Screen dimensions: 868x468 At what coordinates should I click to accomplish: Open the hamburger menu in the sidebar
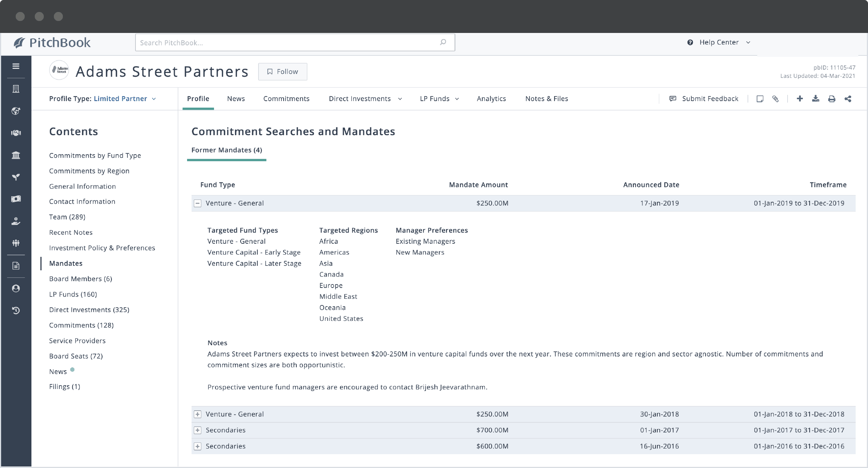point(16,66)
